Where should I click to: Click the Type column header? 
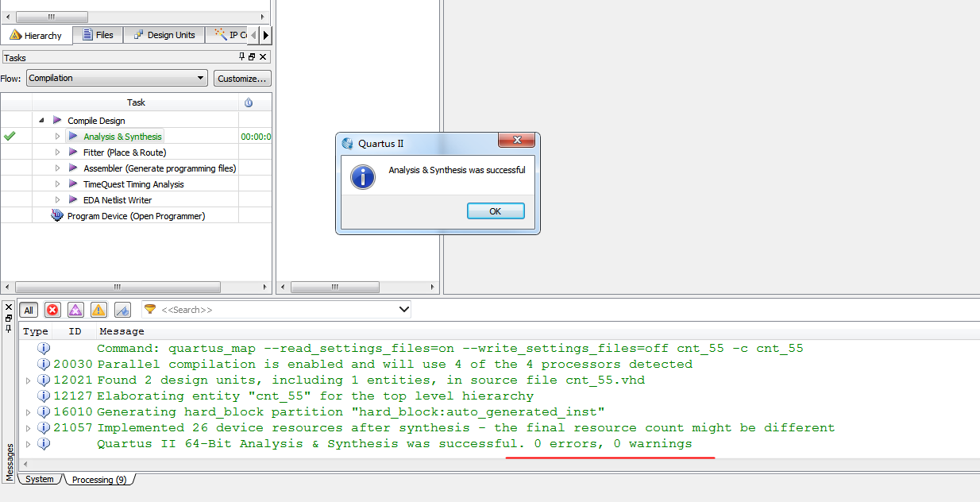tap(36, 331)
